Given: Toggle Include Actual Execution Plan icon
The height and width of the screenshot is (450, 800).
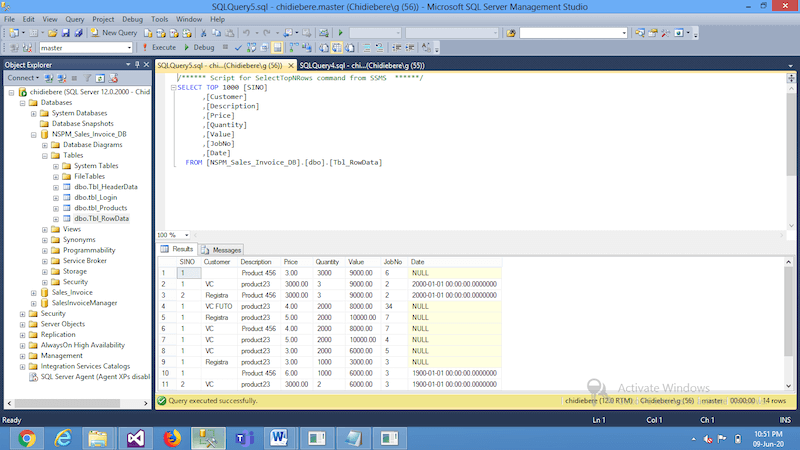Looking at the screenshot, I should pos(294,47).
